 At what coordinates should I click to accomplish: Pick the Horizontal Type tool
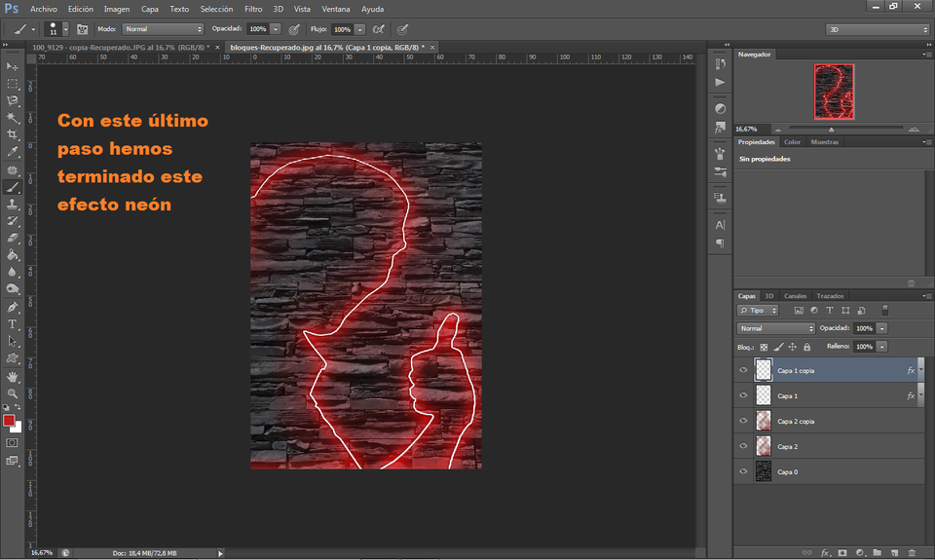coord(13,323)
